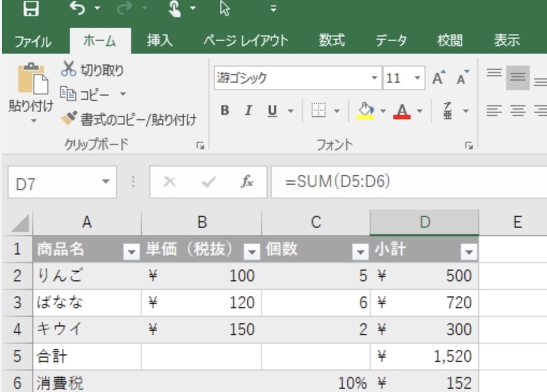Screen dimensions: 547x392
Task: Open the font size dropdown
Action: tap(417, 78)
